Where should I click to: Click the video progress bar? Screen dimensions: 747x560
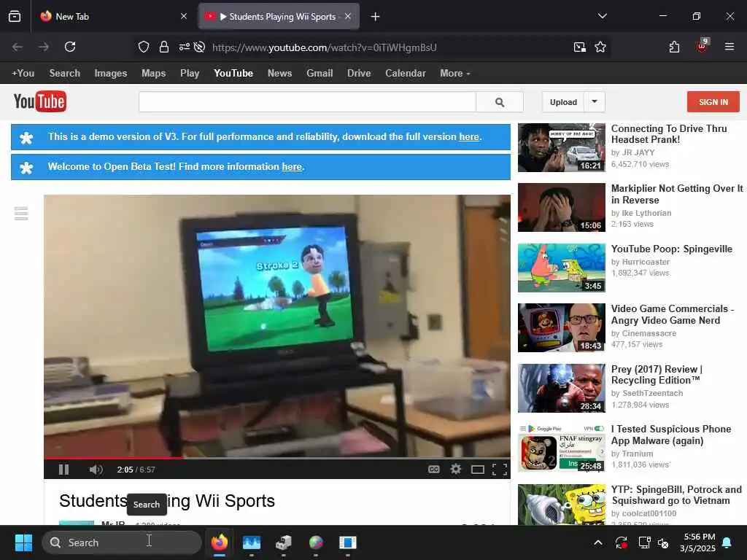[276, 458]
